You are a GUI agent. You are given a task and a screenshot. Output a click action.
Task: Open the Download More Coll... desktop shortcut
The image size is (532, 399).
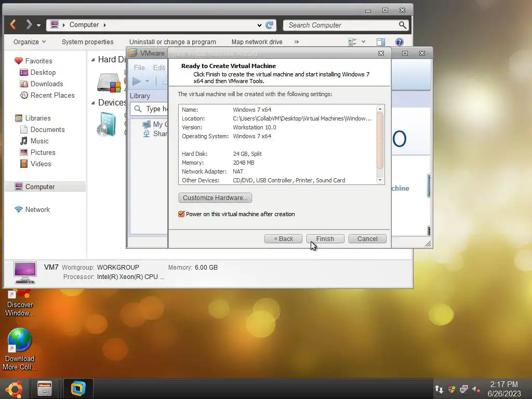[x=19, y=349]
